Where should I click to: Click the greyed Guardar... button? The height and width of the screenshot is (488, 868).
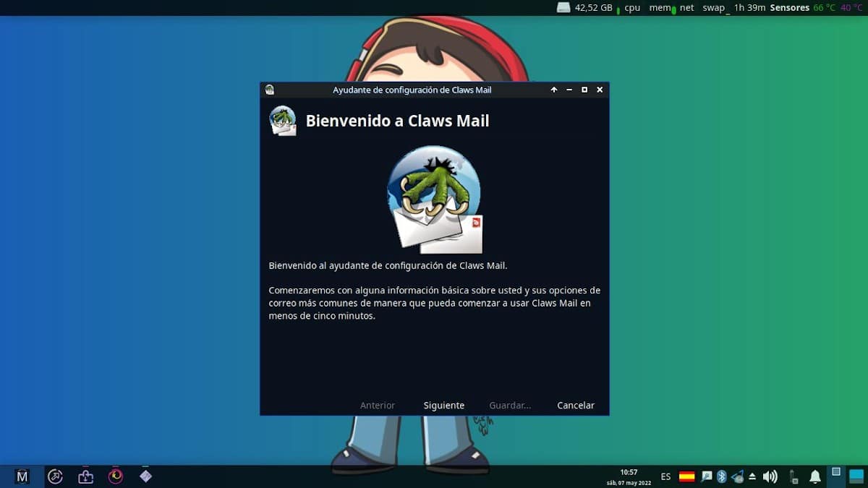point(510,406)
